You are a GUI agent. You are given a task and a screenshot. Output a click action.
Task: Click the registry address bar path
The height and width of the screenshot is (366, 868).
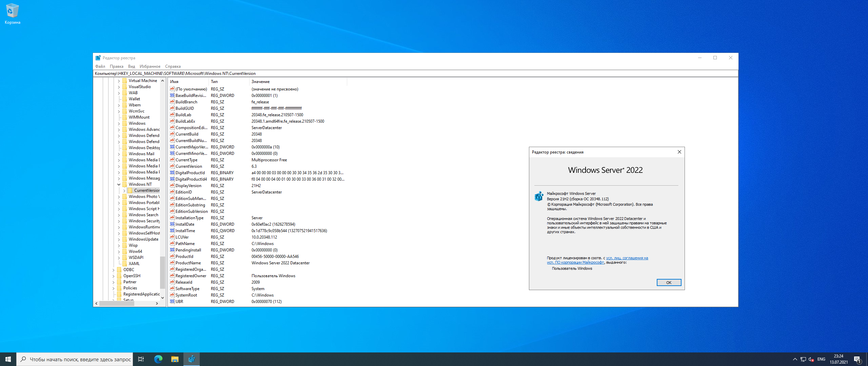tap(415, 74)
